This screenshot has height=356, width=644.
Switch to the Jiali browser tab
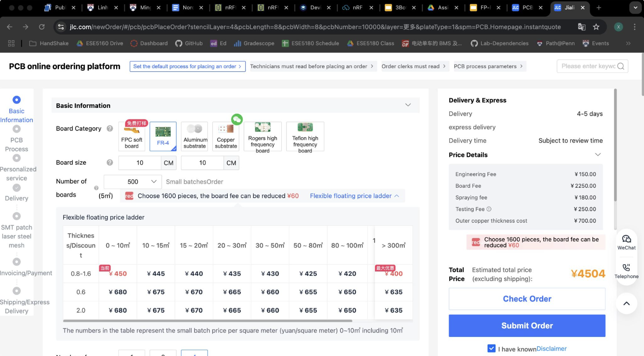point(569,7)
